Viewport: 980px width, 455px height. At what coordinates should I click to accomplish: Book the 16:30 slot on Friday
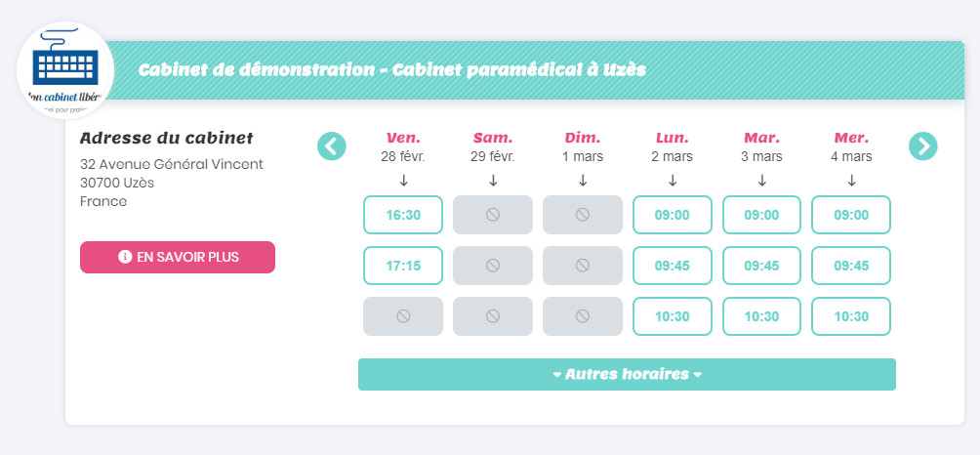pyautogui.click(x=403, y=215)
